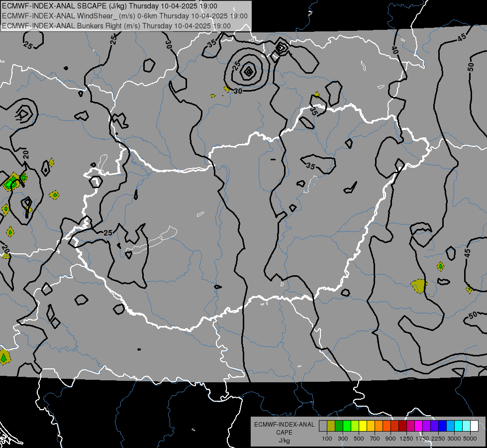Click the 100 legend value
Screen dimensions: 487x448
click(327, 439)
